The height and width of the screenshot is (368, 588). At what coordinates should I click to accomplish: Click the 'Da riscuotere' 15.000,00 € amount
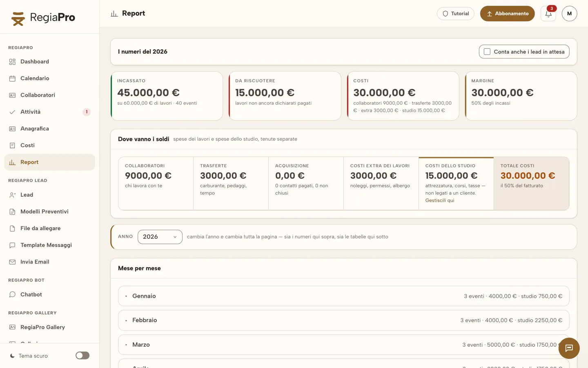tap(265, 93)
